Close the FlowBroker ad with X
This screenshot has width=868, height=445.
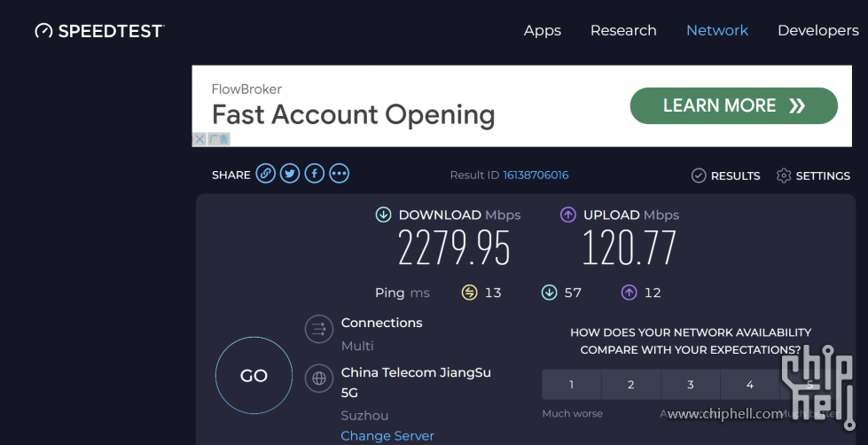199,139
